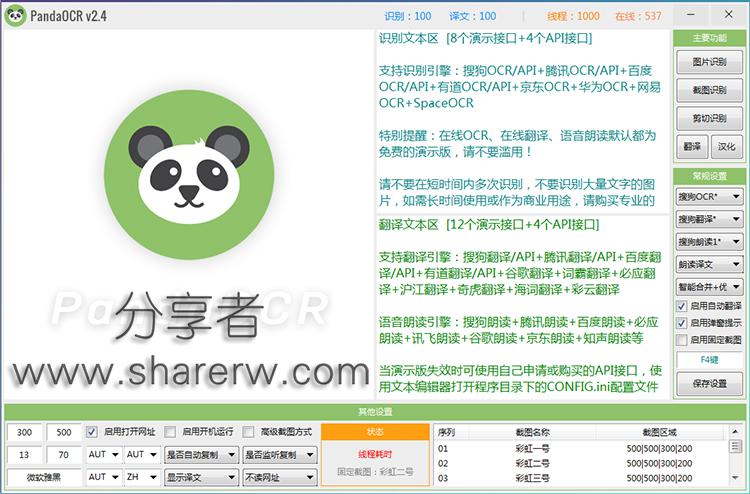Select table row 02 彩虹二号
The image size is (750, 494).
(580, 463)
